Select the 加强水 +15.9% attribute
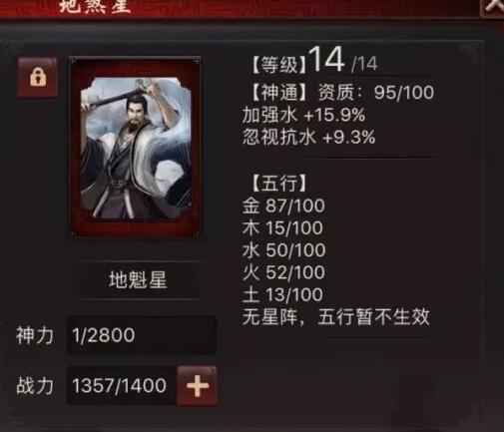The width and height of the screenshot is (504, 432). (303, 115)
